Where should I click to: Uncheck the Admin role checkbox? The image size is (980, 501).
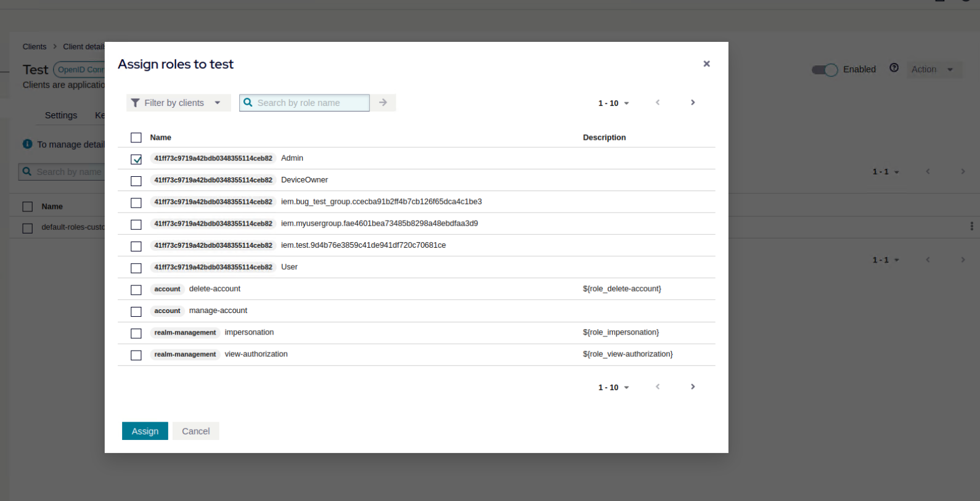136,159
